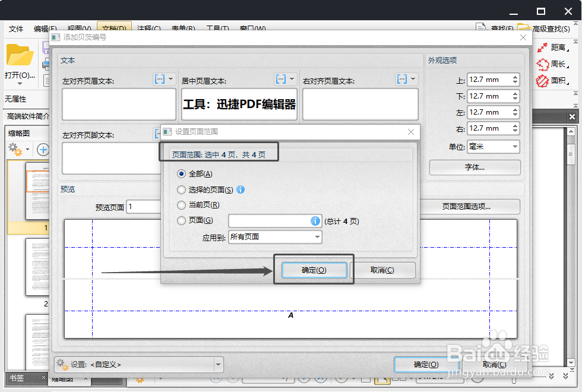Adjust the 右 margin 12.7 mm stepper
Viewport: 582px width, 392px height.
pos(515,128)
